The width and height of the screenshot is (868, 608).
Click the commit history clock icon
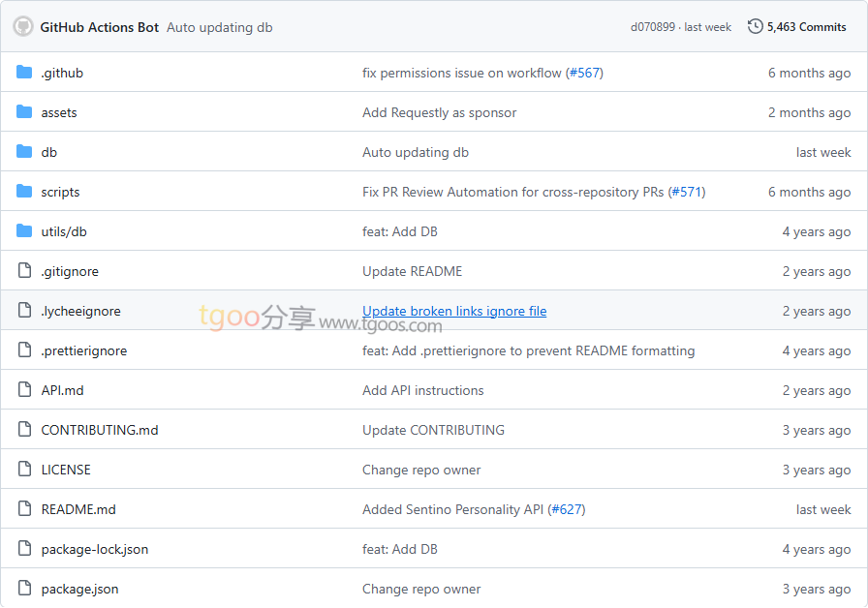click(x=755, y=26)
